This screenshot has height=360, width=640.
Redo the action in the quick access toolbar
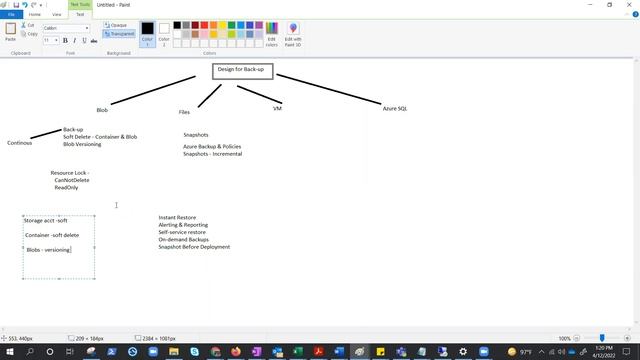tap(33, 5)
